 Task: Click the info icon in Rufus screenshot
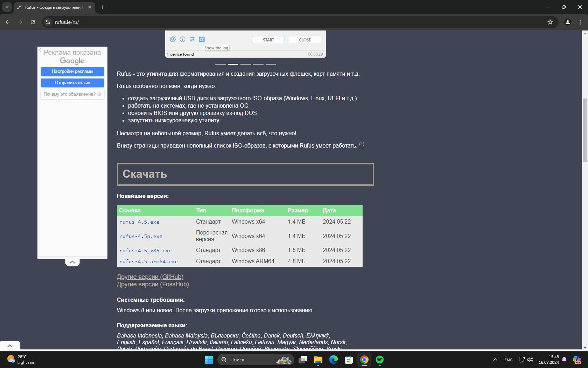[x=183, y=39]
